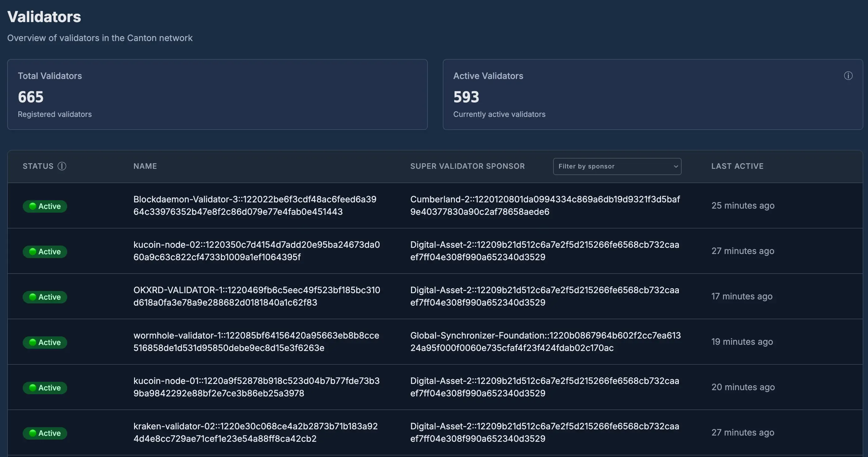
Task: Select the wormhole-validator-1 validator name
Action: pyautogui.click(x=256, y=341)
